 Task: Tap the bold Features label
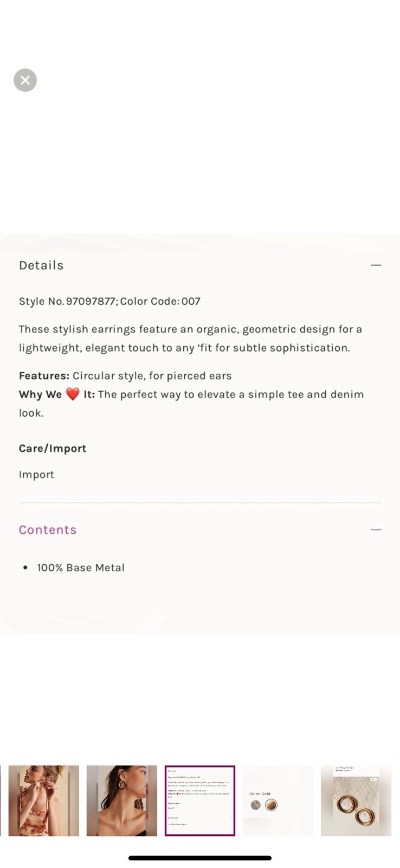tap(44, 376)
